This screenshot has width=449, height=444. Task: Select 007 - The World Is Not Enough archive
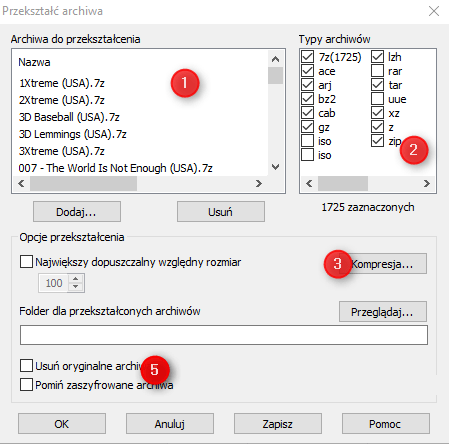point(115,168)
